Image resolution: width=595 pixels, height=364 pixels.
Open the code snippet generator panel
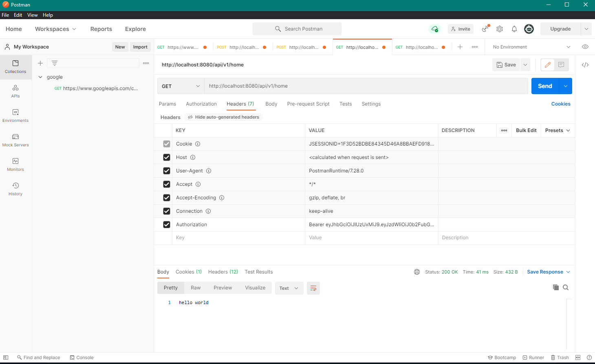tap(585, 64)
